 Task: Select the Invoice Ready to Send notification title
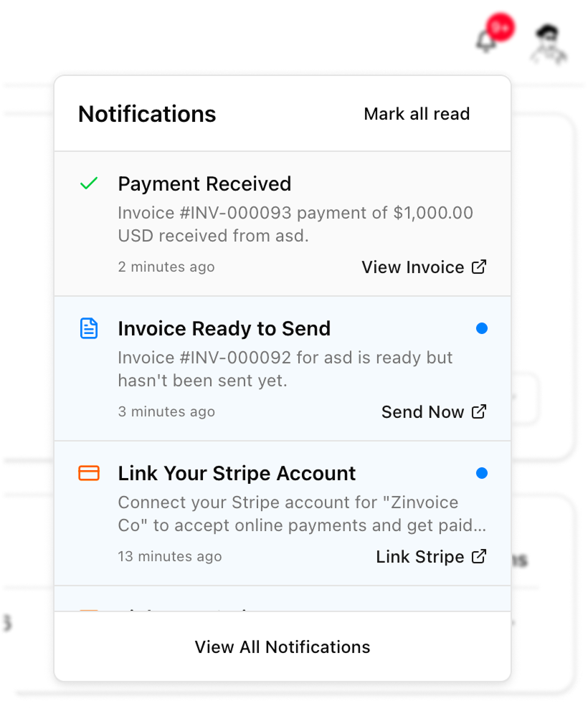coord(224,329)
